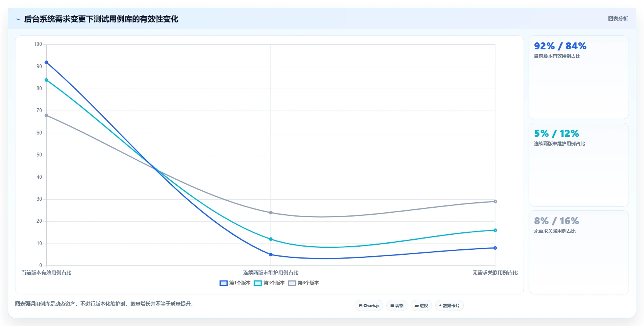The image size is (644, 326).
Task: Hide the 第6个版本 series via legend label
Action: 308,283
